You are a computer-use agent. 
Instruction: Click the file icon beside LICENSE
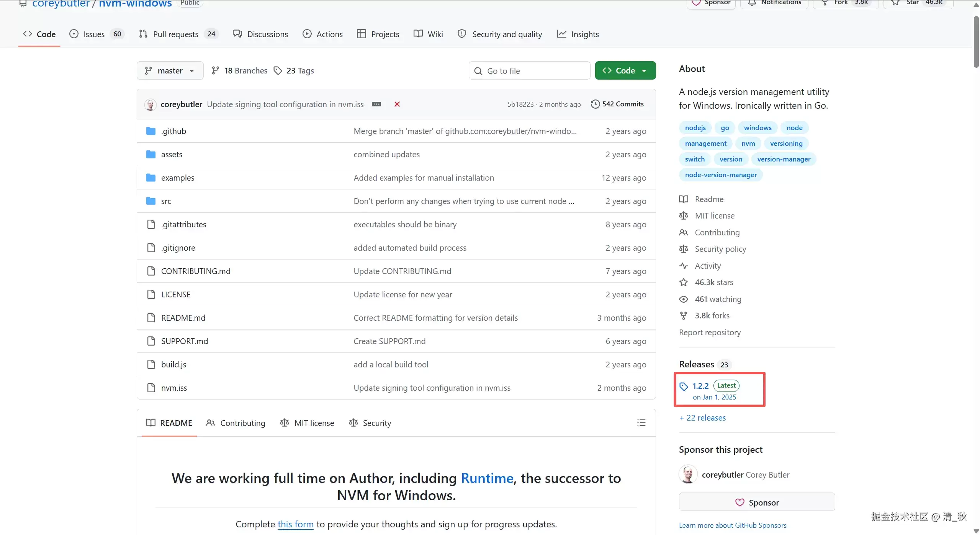151,295
